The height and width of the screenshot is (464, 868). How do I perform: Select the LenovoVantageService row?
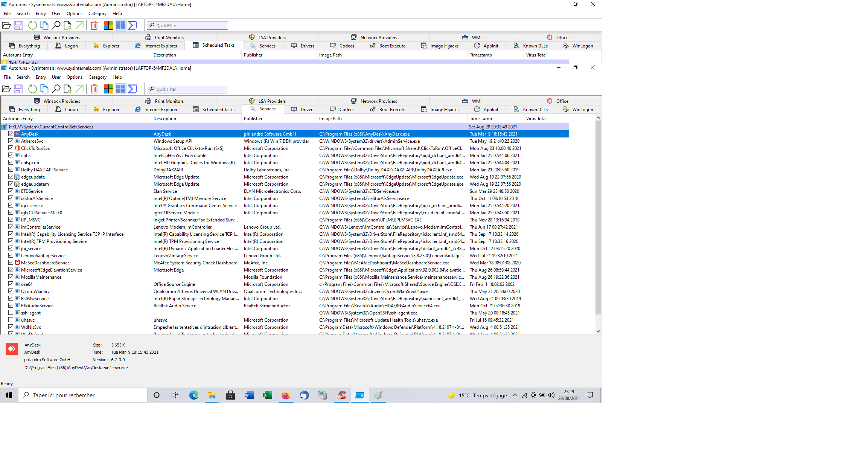285,256
